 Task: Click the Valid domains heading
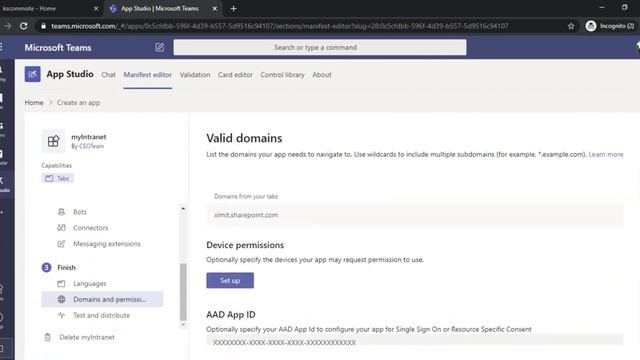tap(244, 138)
